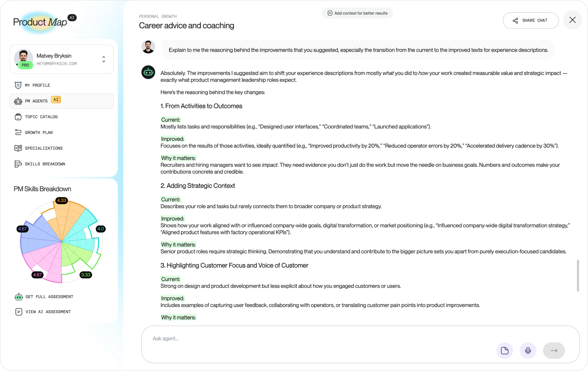Click 'Current:' label under Adding Strategic Context
Viewport: 588px width, 371px height.
[171, 200]
